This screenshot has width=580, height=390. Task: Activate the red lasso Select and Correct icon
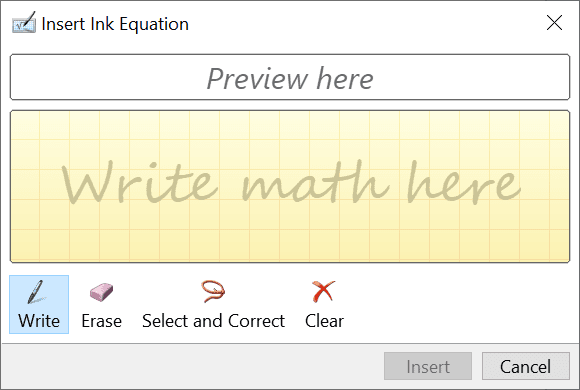pyautogui.click(x=213, y=291)
